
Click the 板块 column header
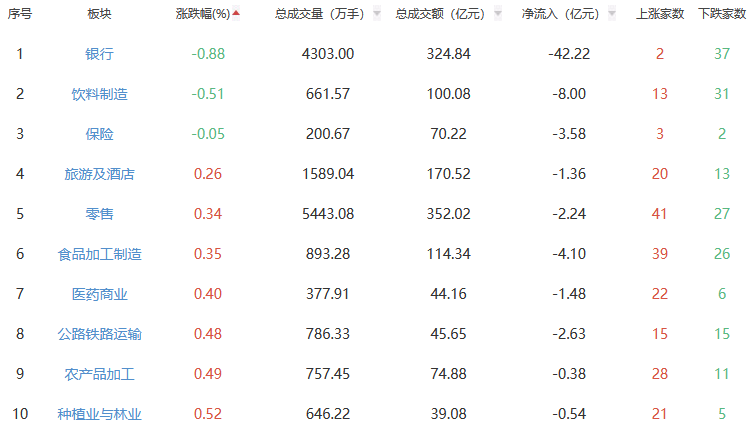100,14
